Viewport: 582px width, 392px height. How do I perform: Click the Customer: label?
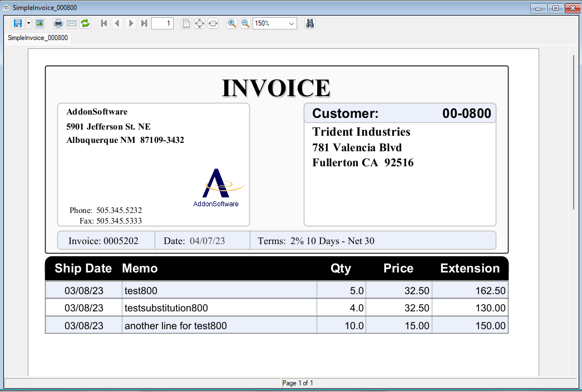pos(345,113)
